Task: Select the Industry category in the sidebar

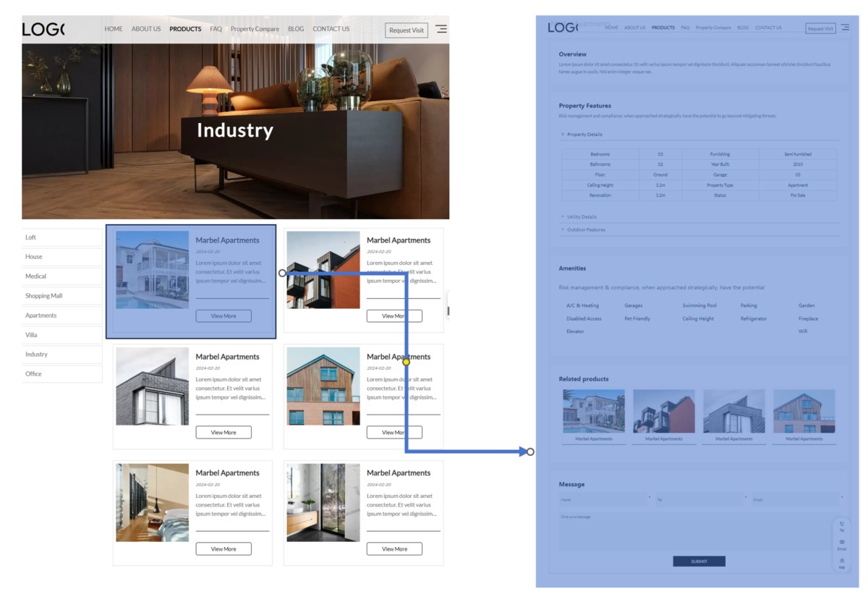Action: point(62,355)
